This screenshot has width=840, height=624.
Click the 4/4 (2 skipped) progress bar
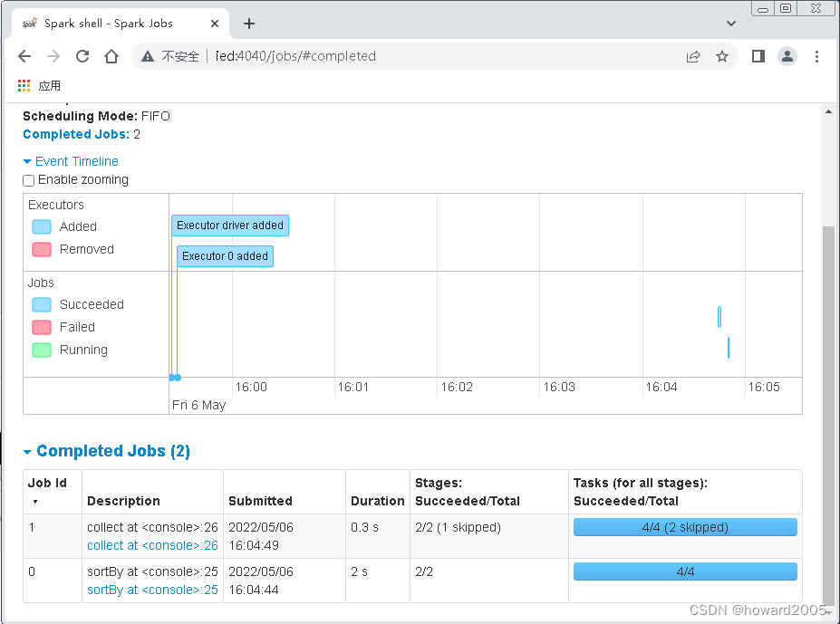[685, 527]
